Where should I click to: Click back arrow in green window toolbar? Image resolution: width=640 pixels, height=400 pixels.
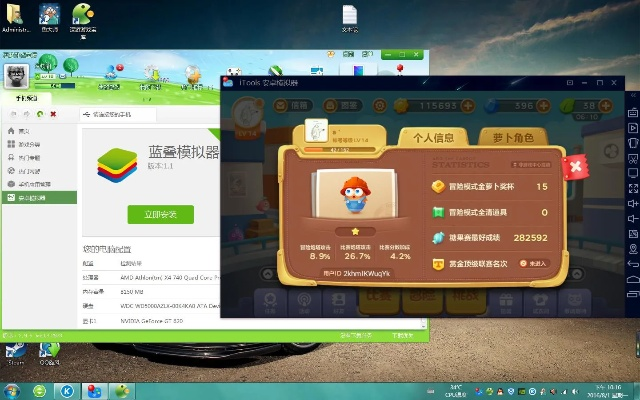click(x=13, y=114)
